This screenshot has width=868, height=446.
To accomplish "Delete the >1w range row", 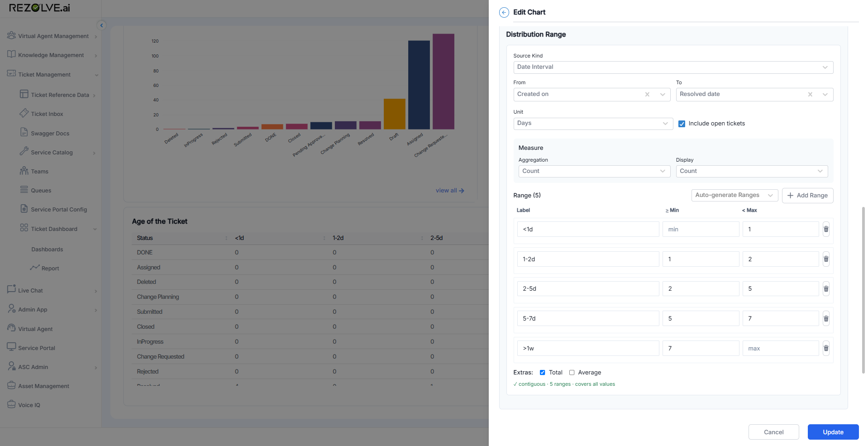I will (x=826, y=348).
